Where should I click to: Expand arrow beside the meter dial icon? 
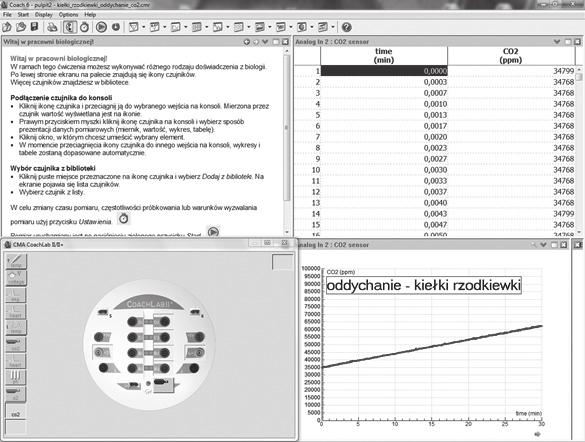[144, 27]
